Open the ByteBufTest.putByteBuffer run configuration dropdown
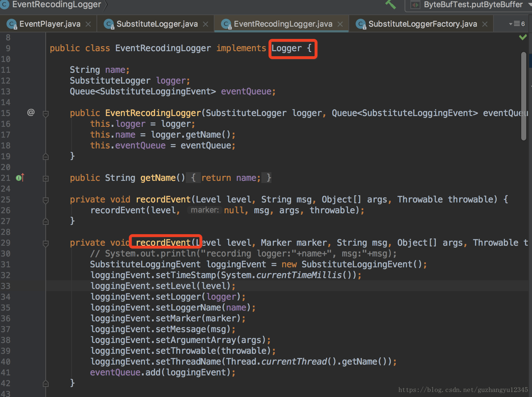 468,5
